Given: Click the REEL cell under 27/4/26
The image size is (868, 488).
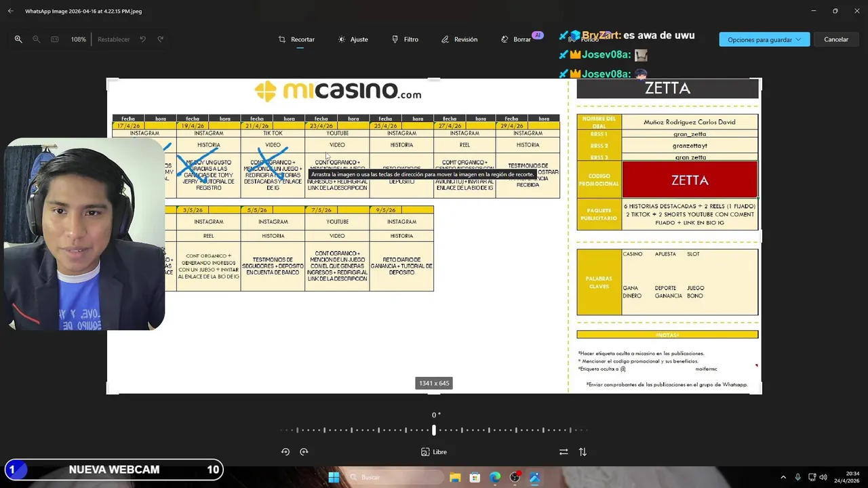Looking at the screenshot, I should [465, 145].
